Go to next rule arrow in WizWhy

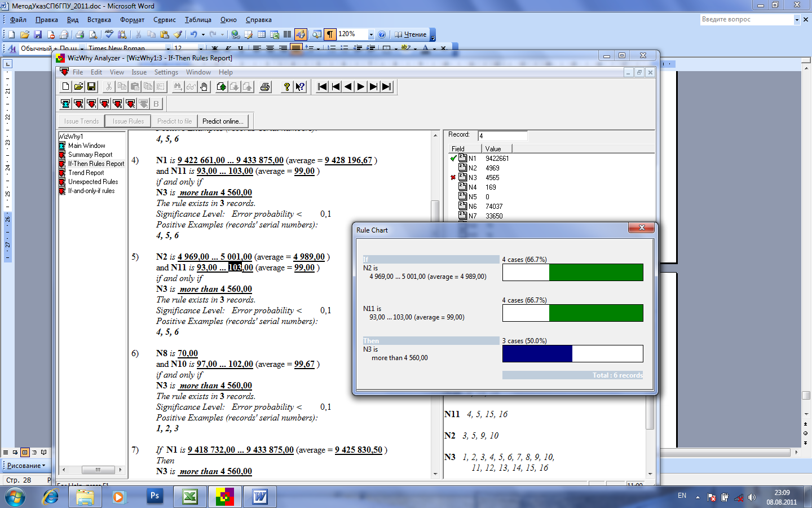coord(361,86)
